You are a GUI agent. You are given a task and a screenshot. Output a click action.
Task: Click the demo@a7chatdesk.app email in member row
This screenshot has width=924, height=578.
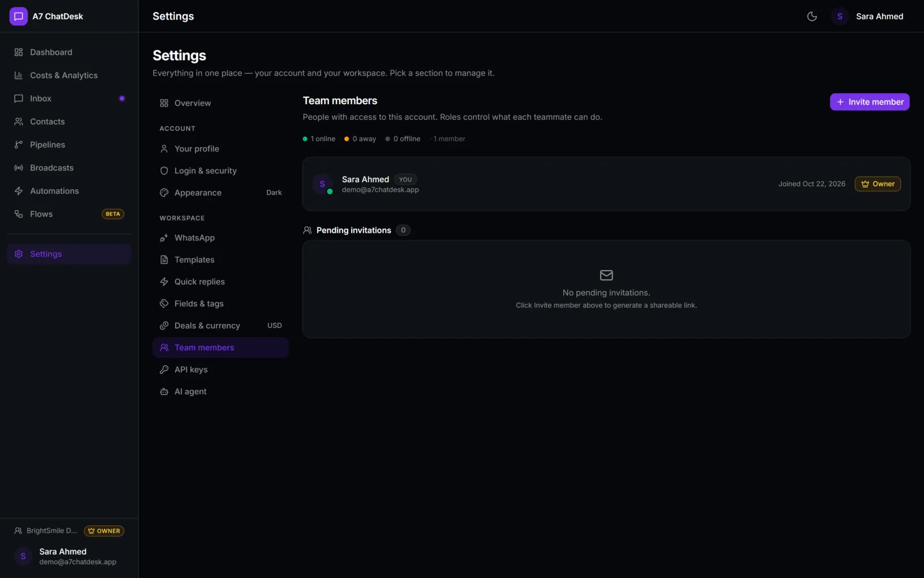[380, 190]
